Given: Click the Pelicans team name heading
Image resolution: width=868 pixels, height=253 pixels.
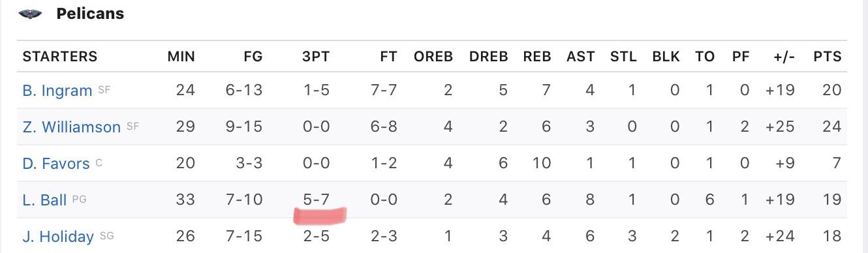Looking at the screenshot, I should pyautogui.click(x=90, y=14).
